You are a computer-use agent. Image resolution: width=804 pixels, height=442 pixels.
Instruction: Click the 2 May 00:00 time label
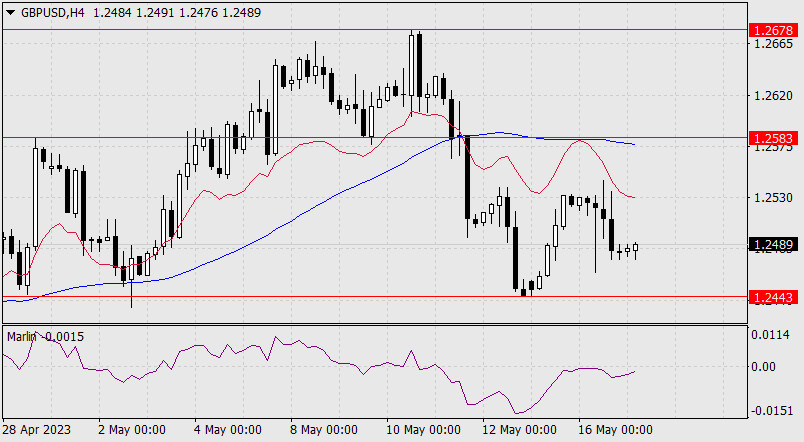pyautogui.click(x=131, y=429)
